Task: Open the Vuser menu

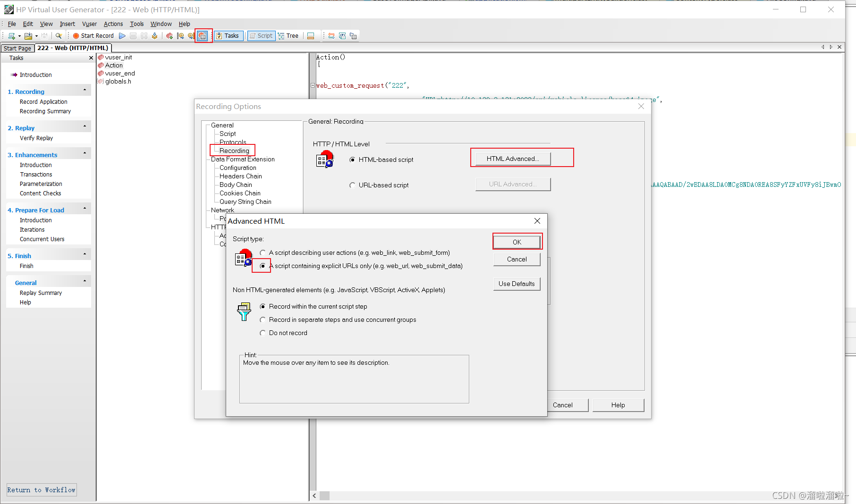Action: [89, 24]
